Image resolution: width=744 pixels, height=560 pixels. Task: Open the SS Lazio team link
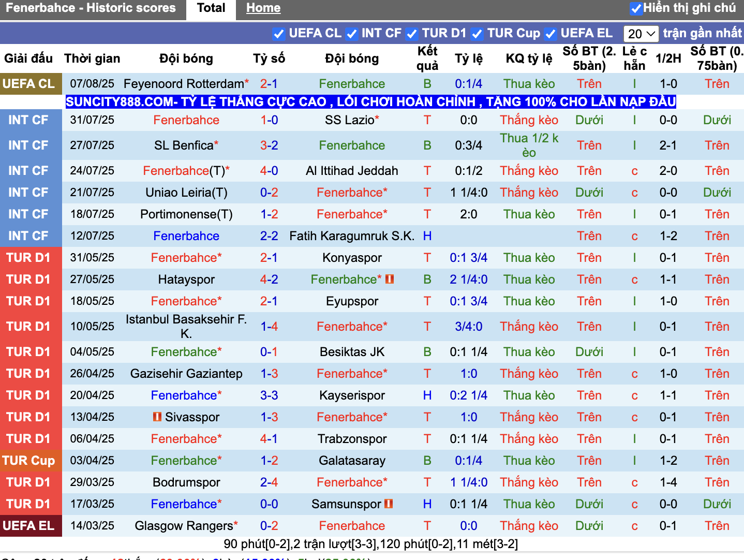[350, 120]
